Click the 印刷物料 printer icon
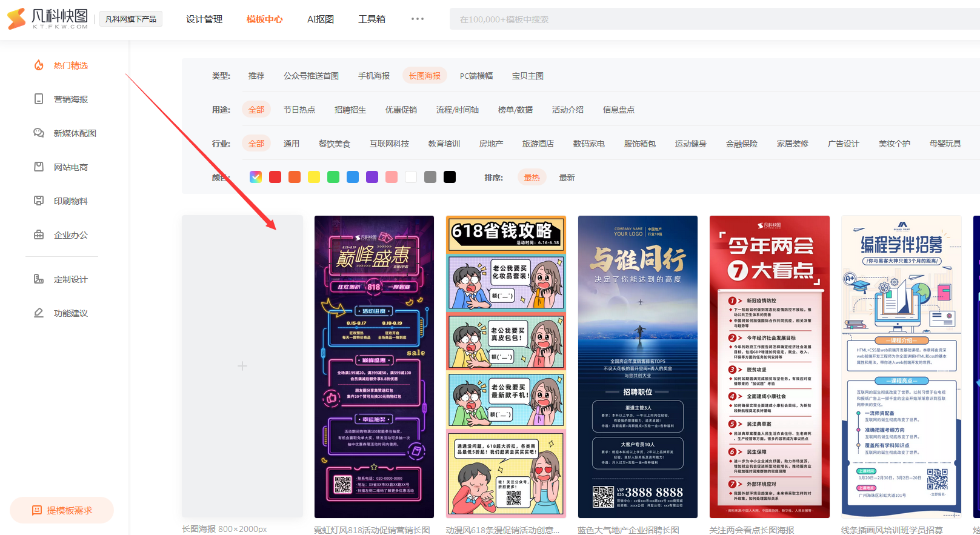 pos(39,201)
